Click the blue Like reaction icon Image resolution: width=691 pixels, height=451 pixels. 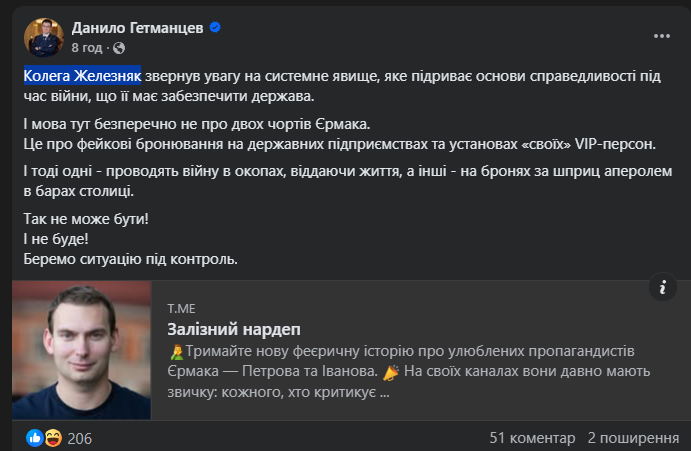tap(35, 438)
